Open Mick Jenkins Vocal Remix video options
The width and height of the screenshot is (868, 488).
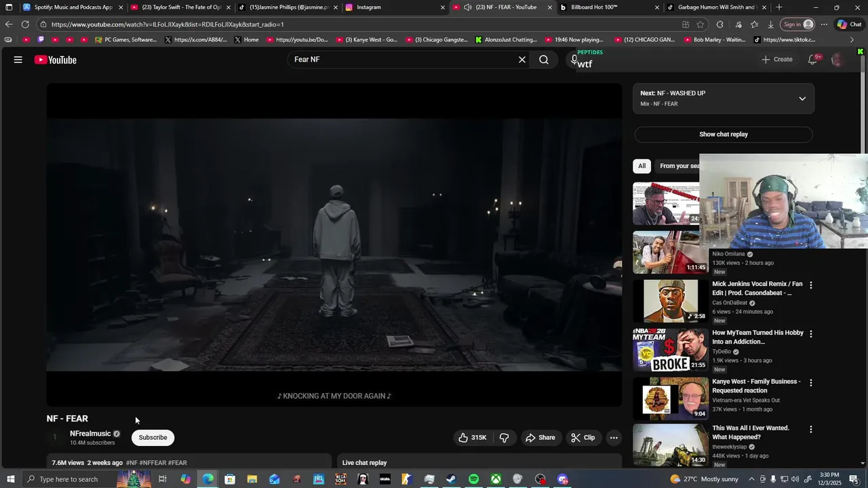pos(810,285)
